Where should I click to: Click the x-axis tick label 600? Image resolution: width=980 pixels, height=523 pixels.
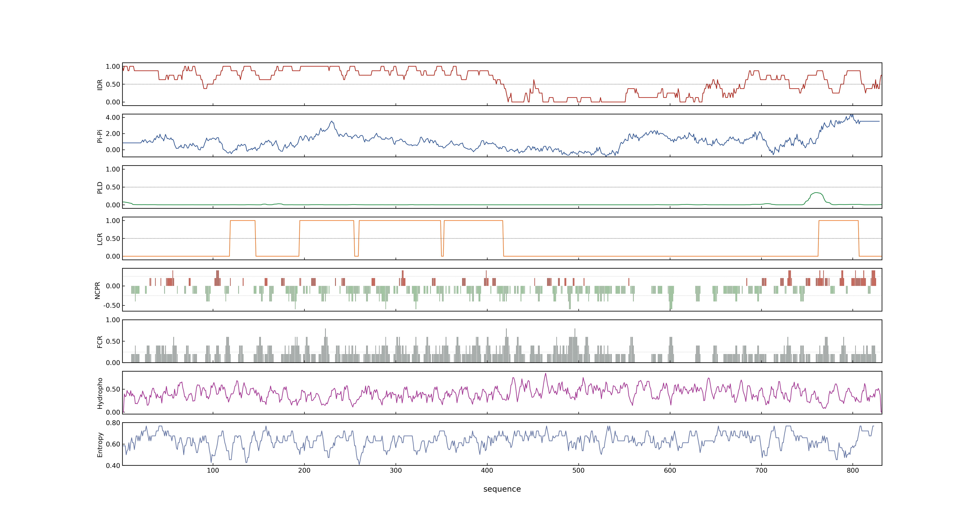tap(670, 470)
